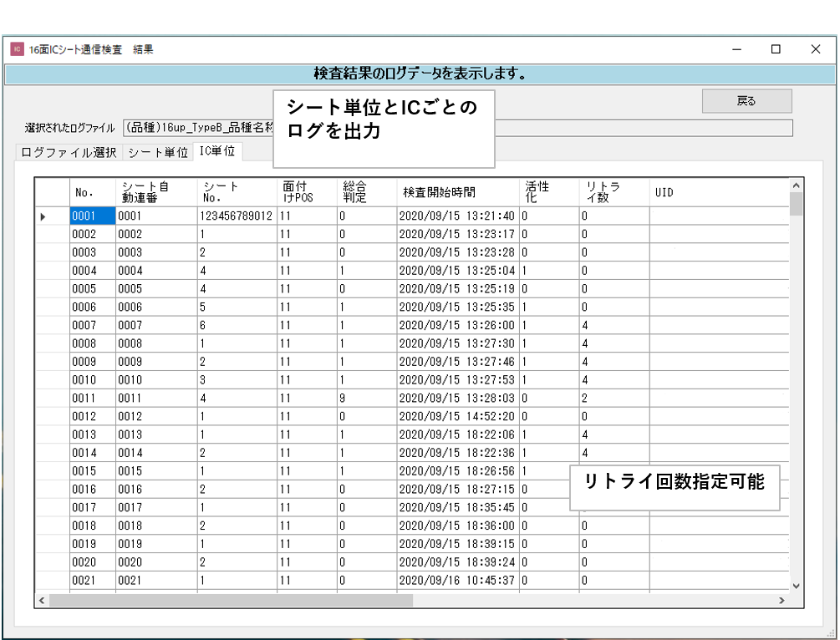840x640 pixels.
Task: Click the time cell 2020/09/15 13:21:40
Action: 458,216
